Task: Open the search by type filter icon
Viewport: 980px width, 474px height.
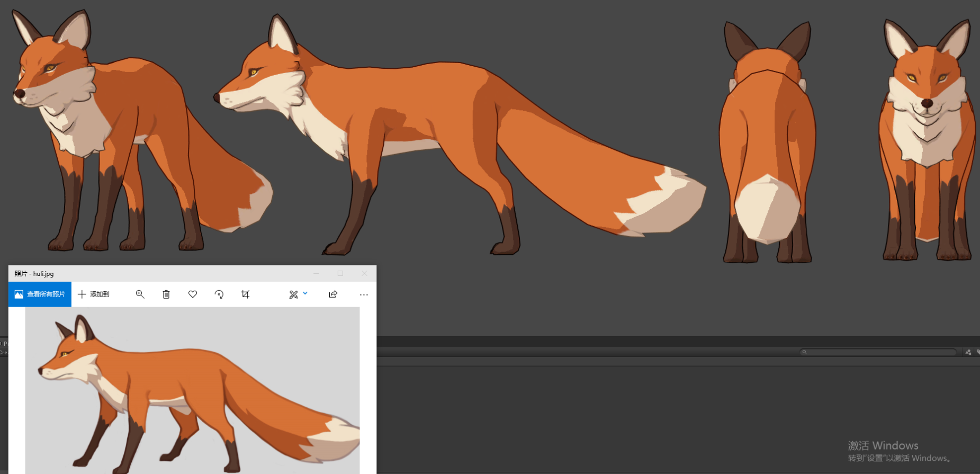Action: tap(968, 352)
